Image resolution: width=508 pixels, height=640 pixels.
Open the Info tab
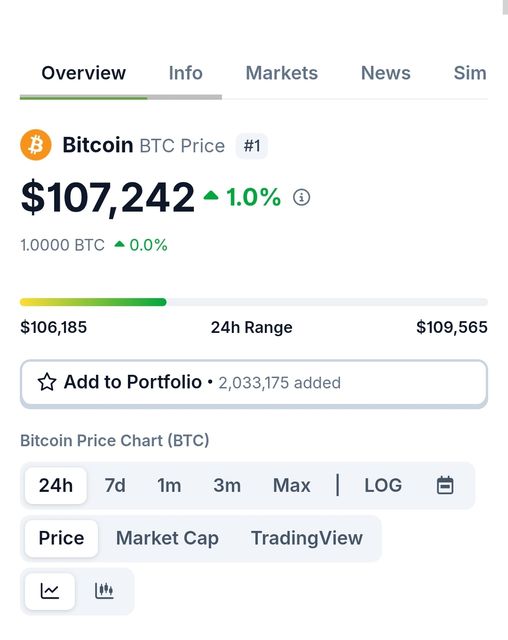pos(186,73)
